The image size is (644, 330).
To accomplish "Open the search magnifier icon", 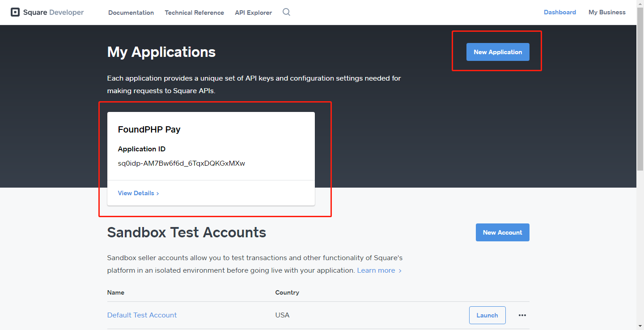I will tap(287, 12).
